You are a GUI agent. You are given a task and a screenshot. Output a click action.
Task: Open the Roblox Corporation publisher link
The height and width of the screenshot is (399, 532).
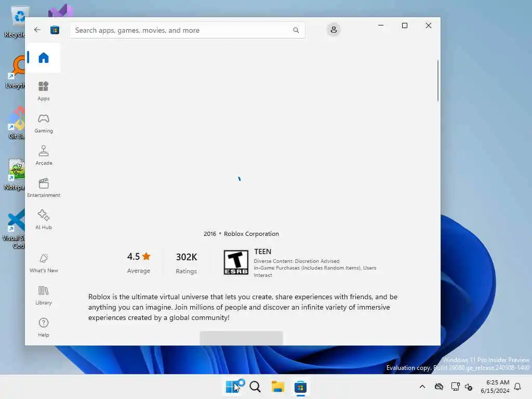(x=251, y=234)
